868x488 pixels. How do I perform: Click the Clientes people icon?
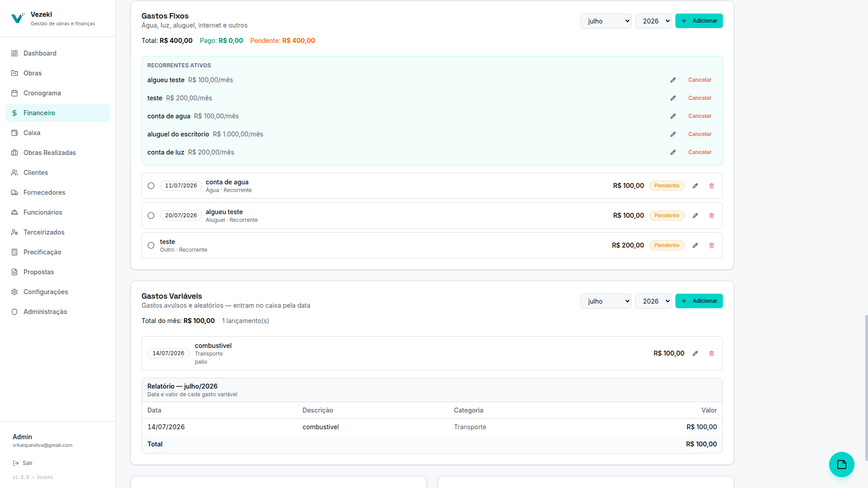[x=14, y=173]
